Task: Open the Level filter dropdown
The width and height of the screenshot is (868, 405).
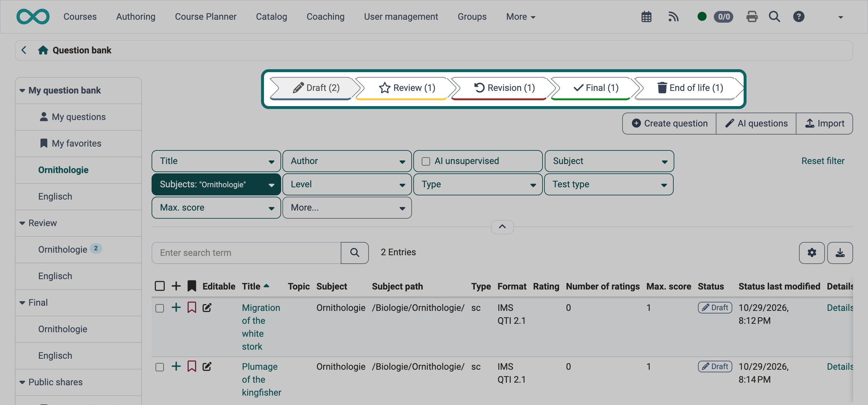Action: pos(347,184)
